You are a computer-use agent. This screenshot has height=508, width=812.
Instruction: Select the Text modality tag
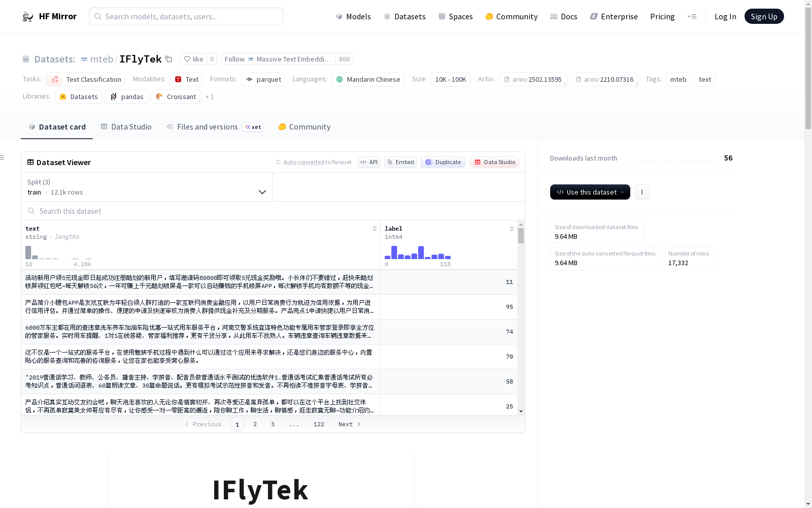[x=186, y=79]
